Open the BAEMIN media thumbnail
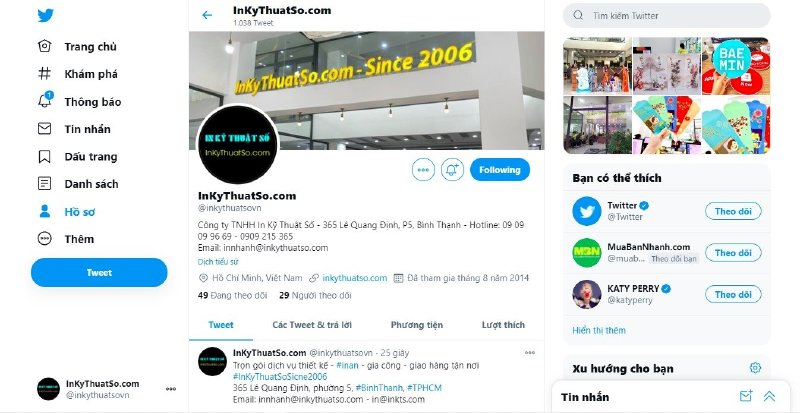The height and width of the screenshot is (413, 800). (735, 66)
